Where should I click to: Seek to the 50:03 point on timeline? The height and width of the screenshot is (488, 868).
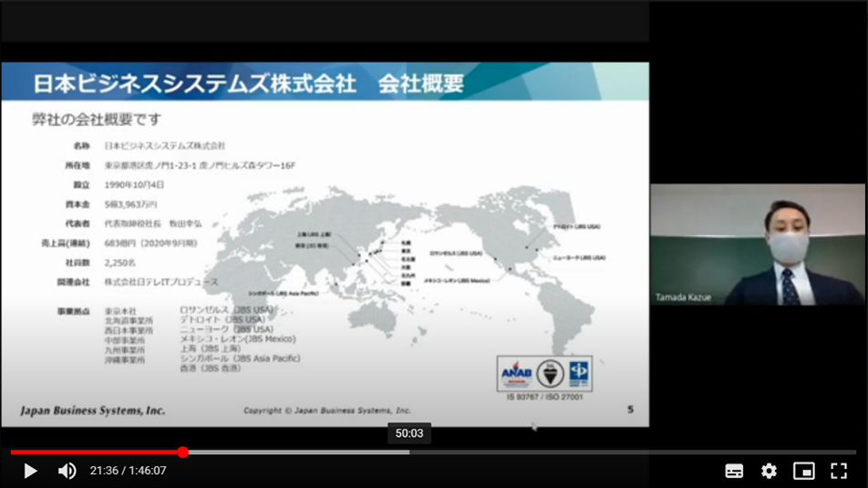coord(409,452)
